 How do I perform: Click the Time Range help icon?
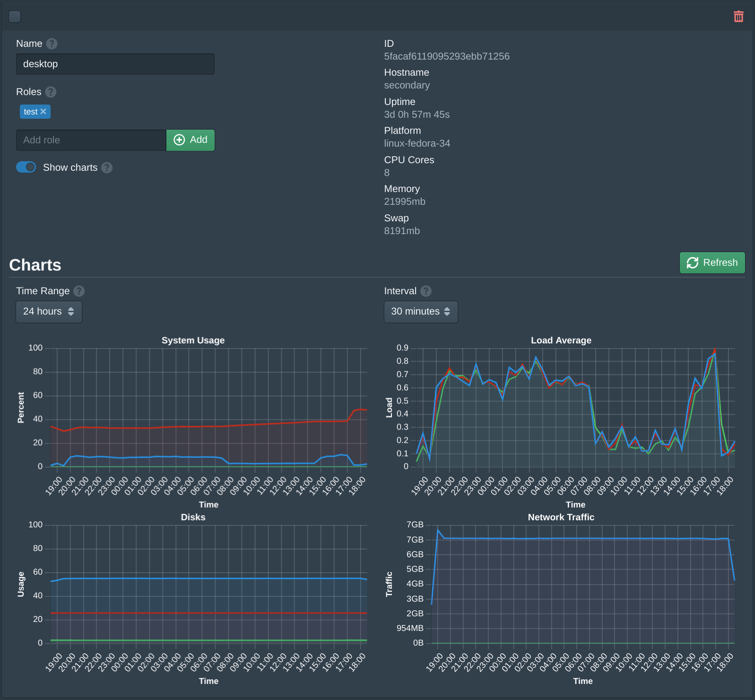point(79,291)
